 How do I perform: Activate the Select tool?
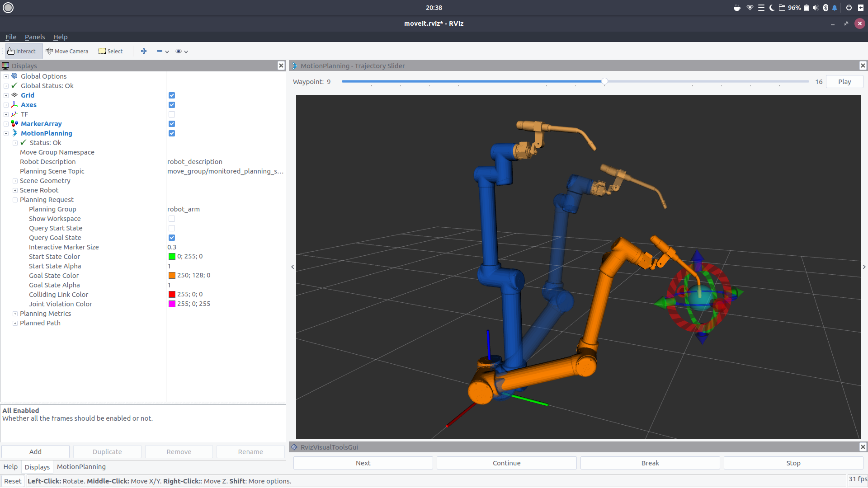tap(111, 51)
